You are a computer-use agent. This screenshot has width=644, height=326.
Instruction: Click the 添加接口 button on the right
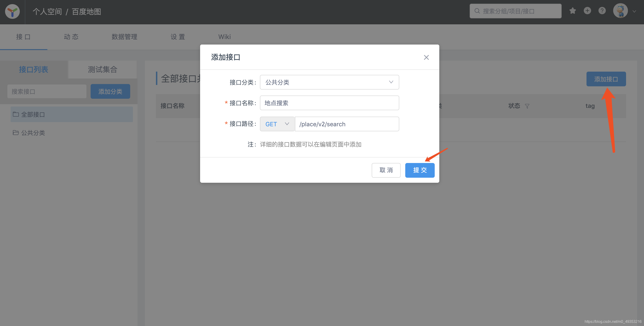coord(606,79)
